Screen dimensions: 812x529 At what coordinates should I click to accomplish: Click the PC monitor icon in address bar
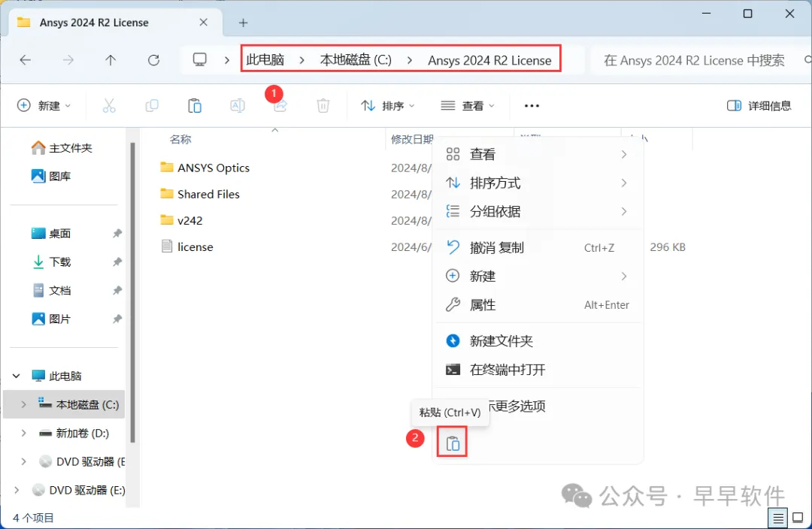[200, 59]
